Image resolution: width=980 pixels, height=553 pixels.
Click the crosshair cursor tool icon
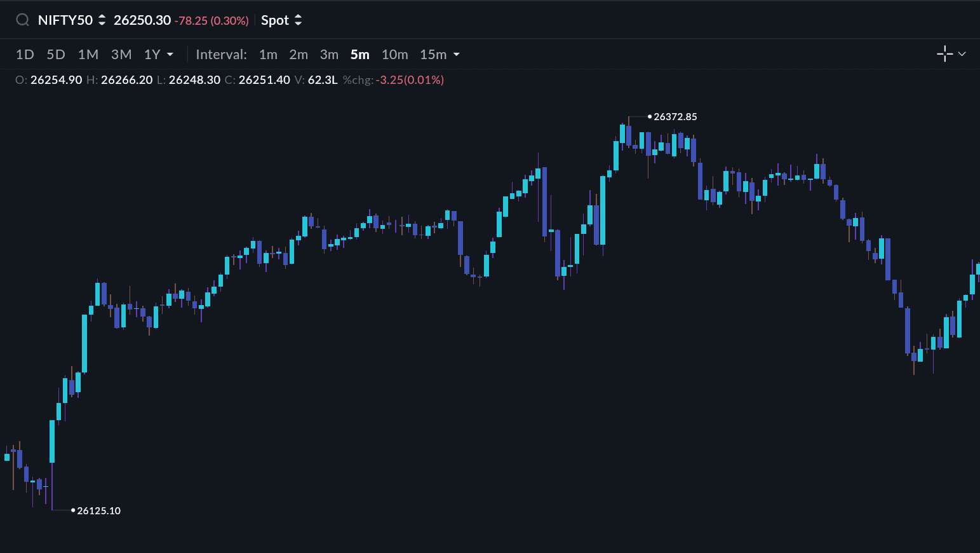point(944,54)
